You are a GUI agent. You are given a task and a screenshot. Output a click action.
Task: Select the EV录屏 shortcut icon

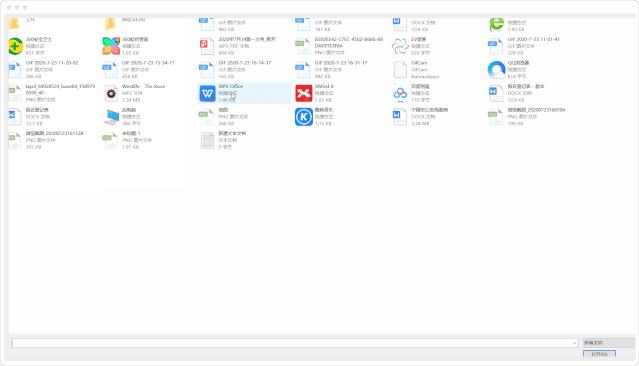pyautogui.click(x=400, y=46)
